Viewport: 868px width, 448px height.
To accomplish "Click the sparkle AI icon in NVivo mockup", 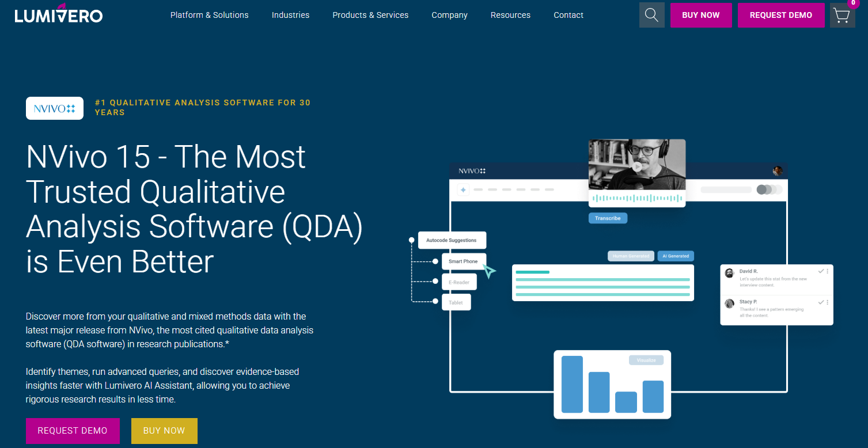I will 463,189.
